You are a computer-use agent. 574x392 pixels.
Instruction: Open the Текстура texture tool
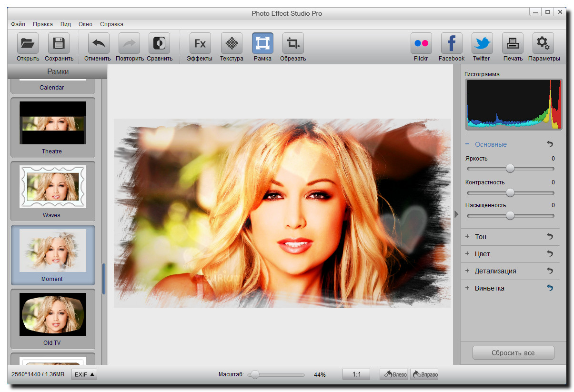tap(232, 44)
